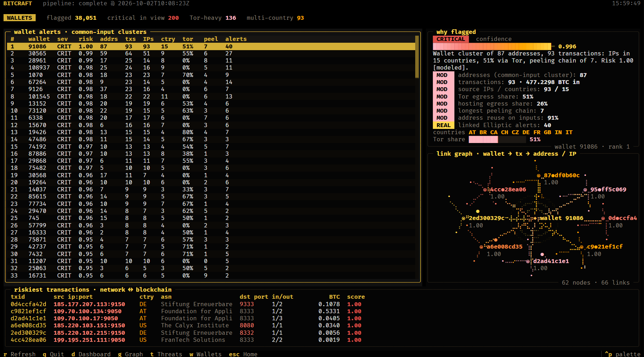Select graph node 95•ff5c069
This screenshot has height=357, width=644.
coord(605,189)
